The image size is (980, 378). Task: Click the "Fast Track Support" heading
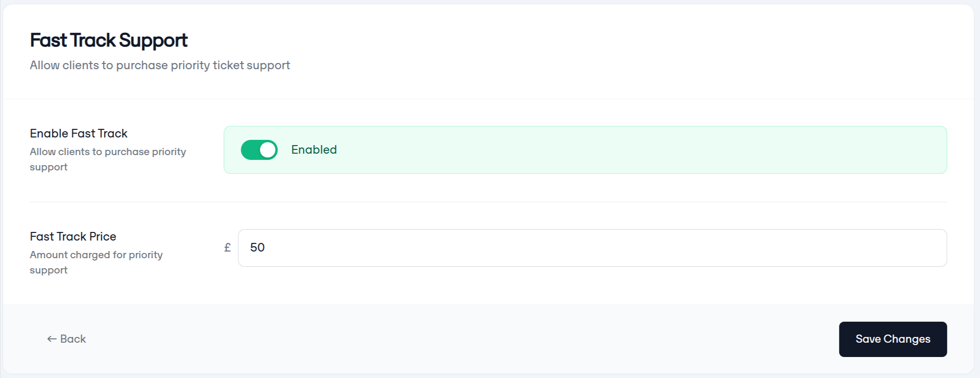tap(109, 41)
